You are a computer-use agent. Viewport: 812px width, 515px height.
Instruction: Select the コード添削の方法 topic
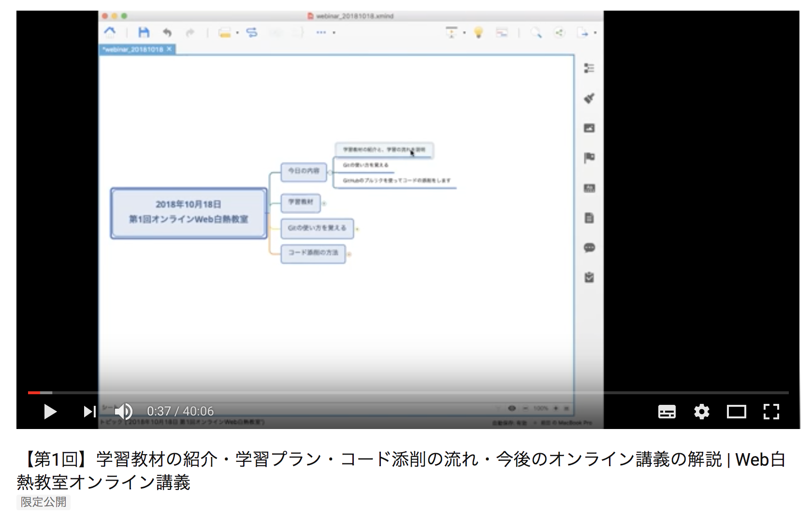pos(313,253)
